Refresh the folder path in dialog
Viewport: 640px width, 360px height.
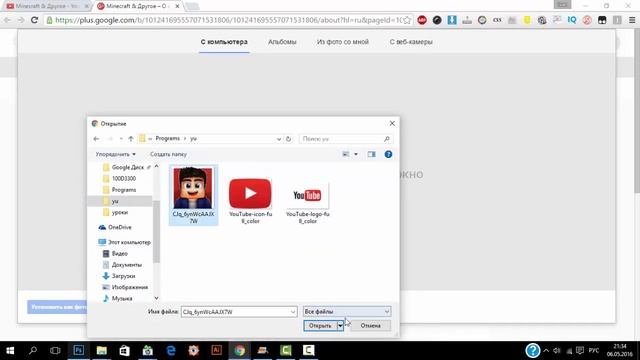[289, 139]
